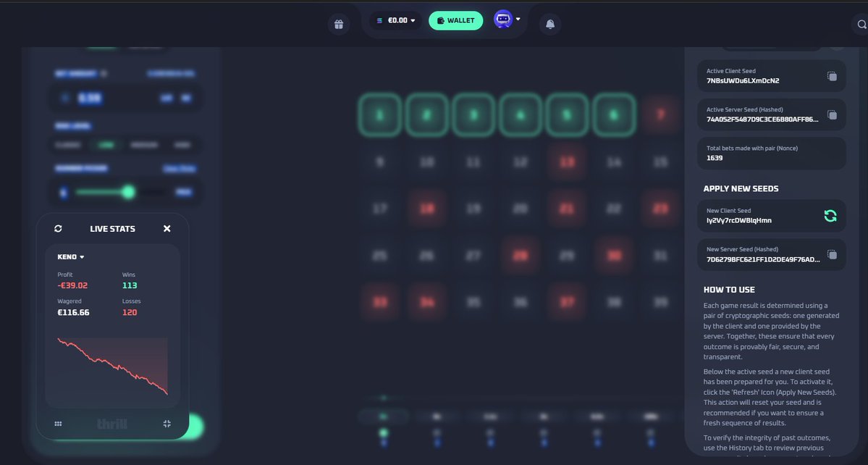Click hashed seed '7D6279BFC621FF1D2DE49F76AD...'
The height and width of the screenshot is (465, 868).
pyautogui.click(x=763, y=259)
